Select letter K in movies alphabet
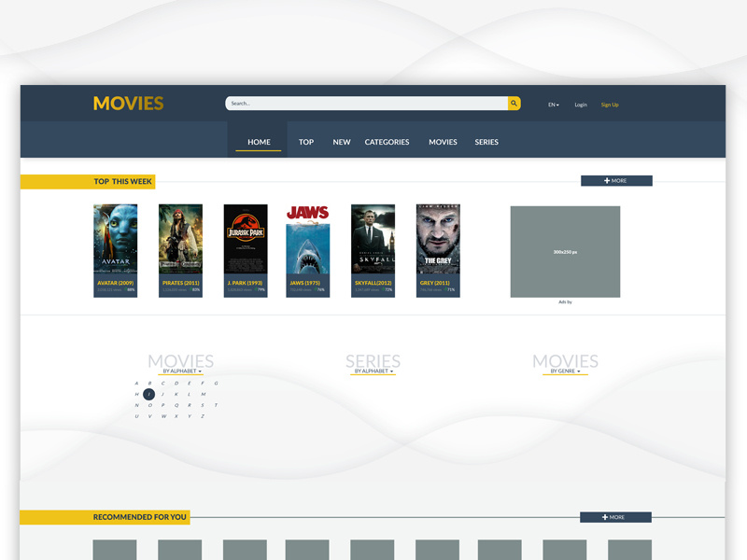The width and height of the screenshot is (747, 560). (x=176, y=394)
